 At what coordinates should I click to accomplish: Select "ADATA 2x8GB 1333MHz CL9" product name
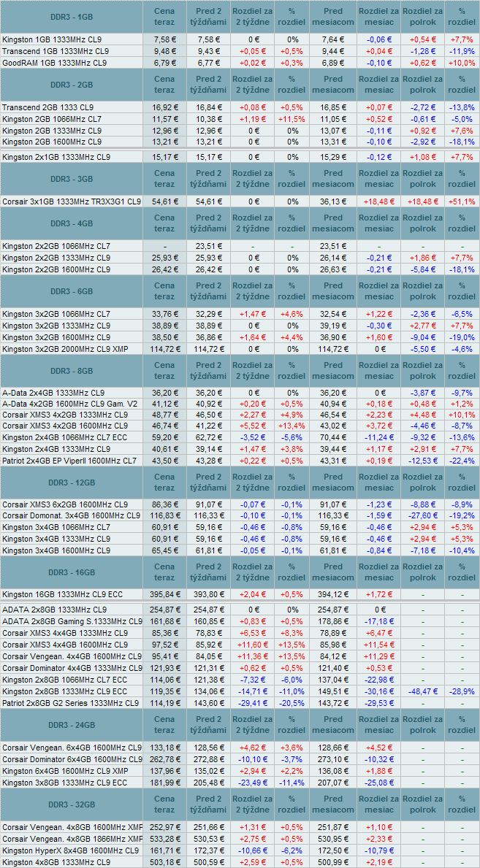click(x=54, y=610)
